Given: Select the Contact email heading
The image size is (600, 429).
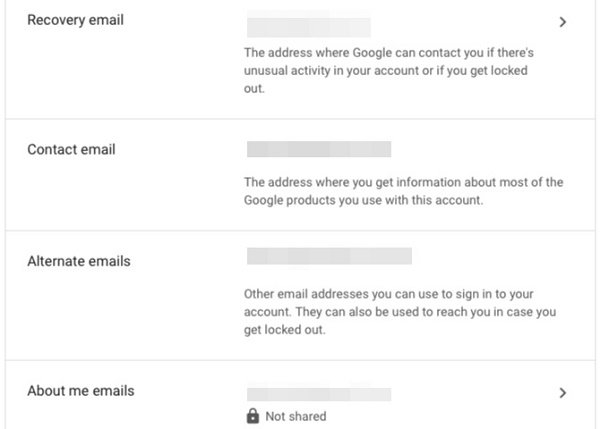Looking at the screenshot, I should click(x=71, y=150).
